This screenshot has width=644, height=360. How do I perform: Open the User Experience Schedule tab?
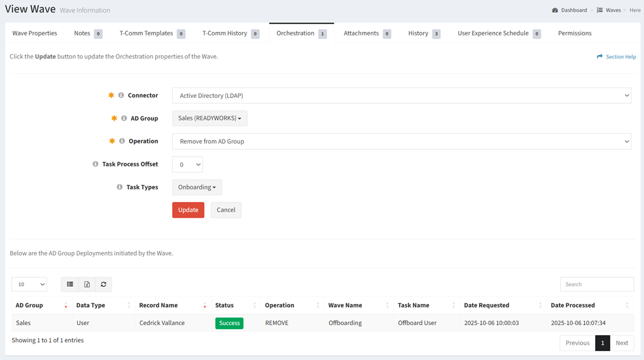pyautogui.click(x=493, y=33)
